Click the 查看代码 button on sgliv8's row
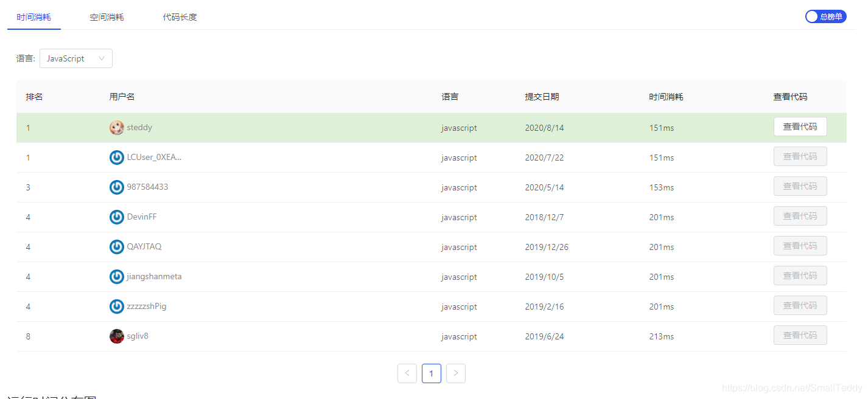The image size is (868, 399). [800, 335]
